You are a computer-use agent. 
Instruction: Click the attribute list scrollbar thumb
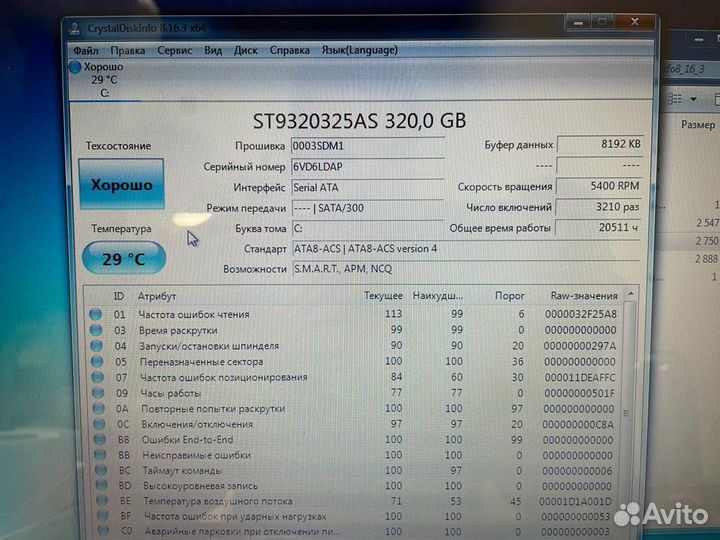click(x=627, y=412)
